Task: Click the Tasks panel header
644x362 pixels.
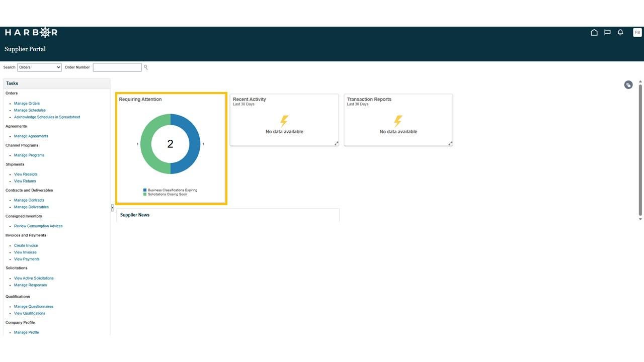Action: [x=57, y=83]
